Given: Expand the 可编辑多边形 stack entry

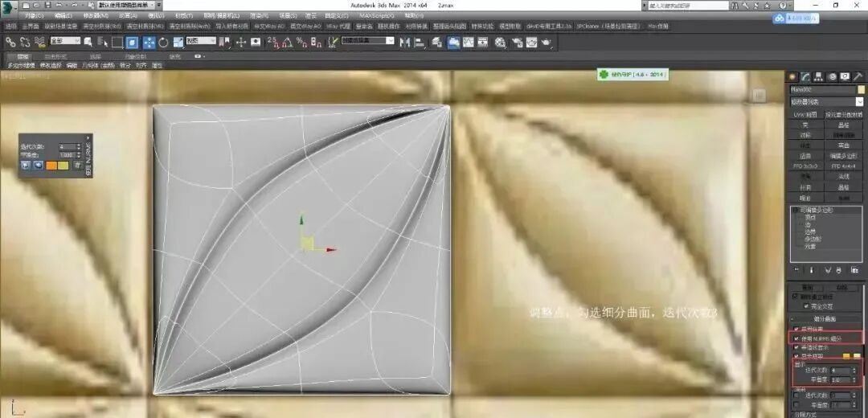Looking at the screenshot, I should pyautogui.click(x=795, y=211).
